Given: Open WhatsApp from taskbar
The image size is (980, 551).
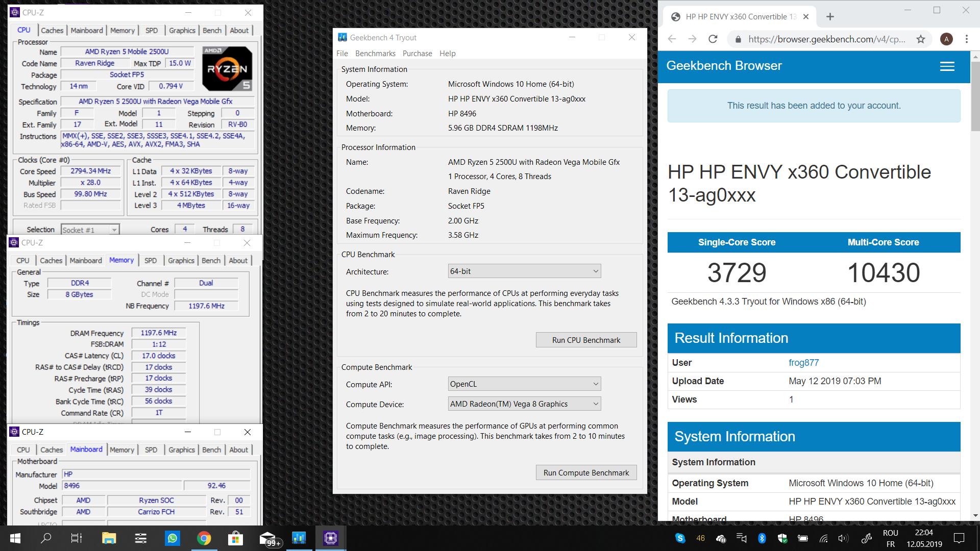Looking at the screenshot, I should pyautogui.click(x=173, y=538).
